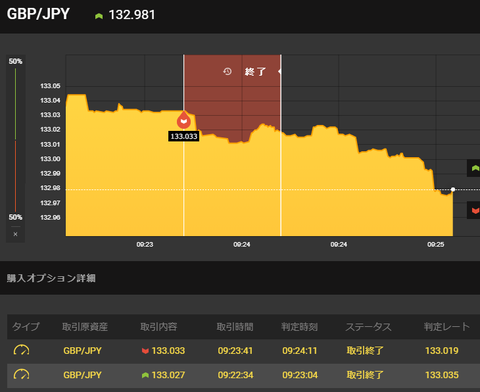Click the 09:23:41 trade time

235,351
